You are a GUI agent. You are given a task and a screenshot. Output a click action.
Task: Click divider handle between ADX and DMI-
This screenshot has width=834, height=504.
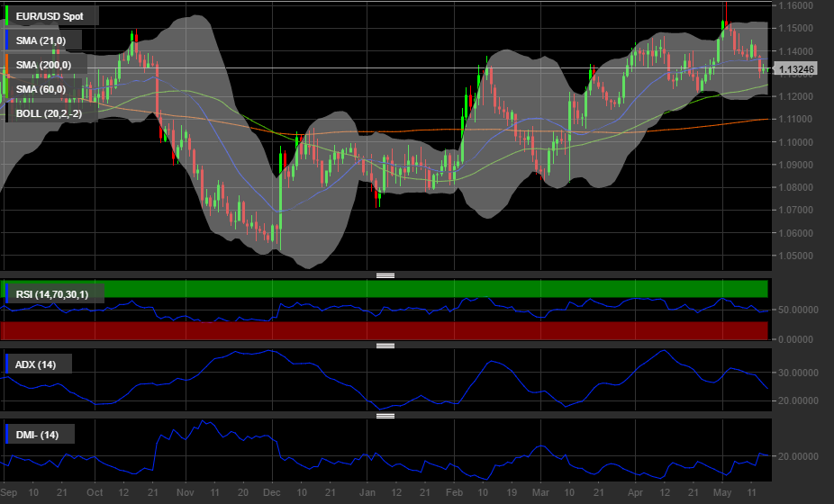(x=385, y=416)
